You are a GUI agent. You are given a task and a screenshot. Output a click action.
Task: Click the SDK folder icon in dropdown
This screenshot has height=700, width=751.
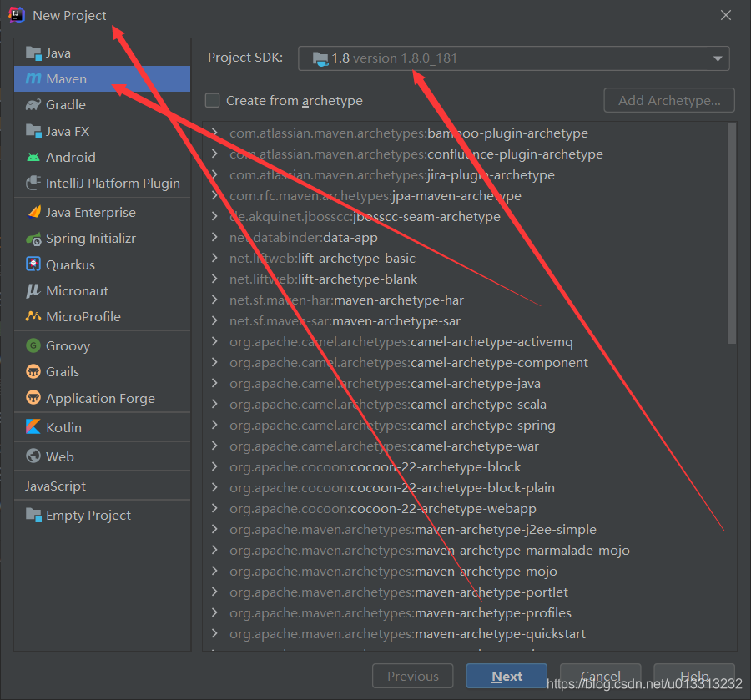pyautogui.click(x=320, y=59)
